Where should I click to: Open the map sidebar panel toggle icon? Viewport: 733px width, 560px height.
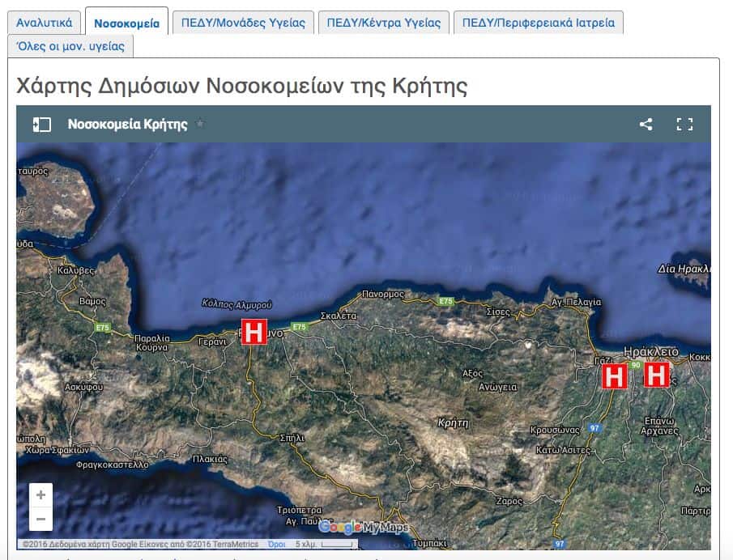click(x=41, y=125)
